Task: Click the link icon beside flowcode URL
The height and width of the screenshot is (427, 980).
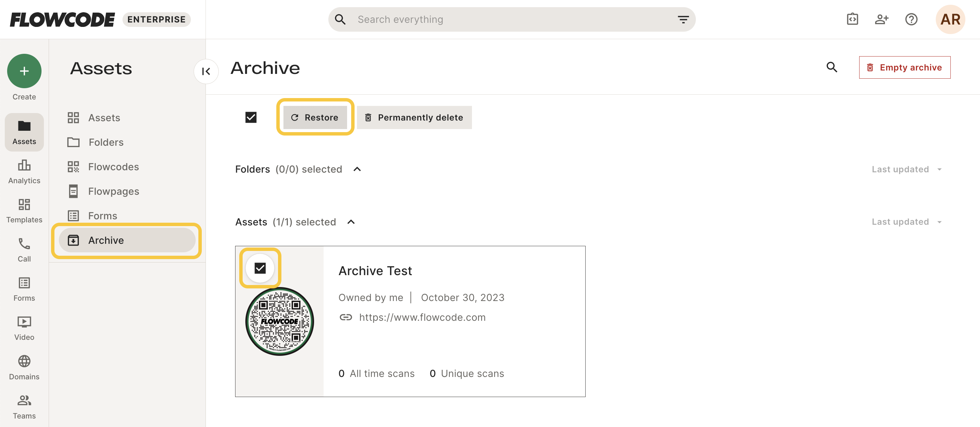Action: [345, 317]
